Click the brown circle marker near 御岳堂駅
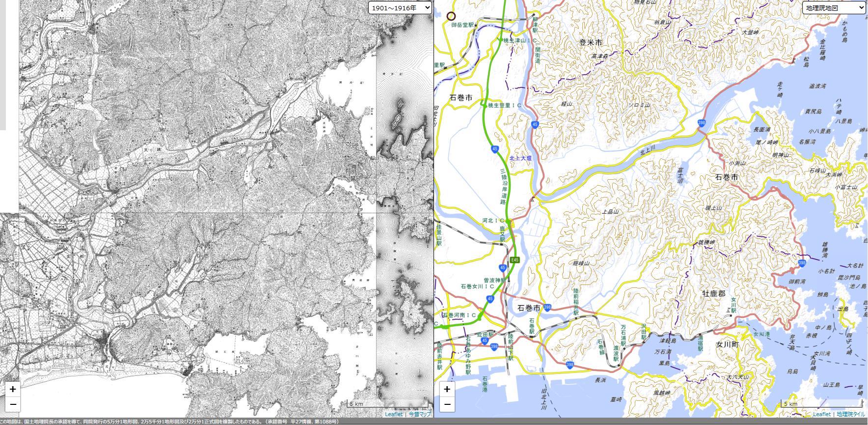The image size is (868, 425). coord(451,16)
